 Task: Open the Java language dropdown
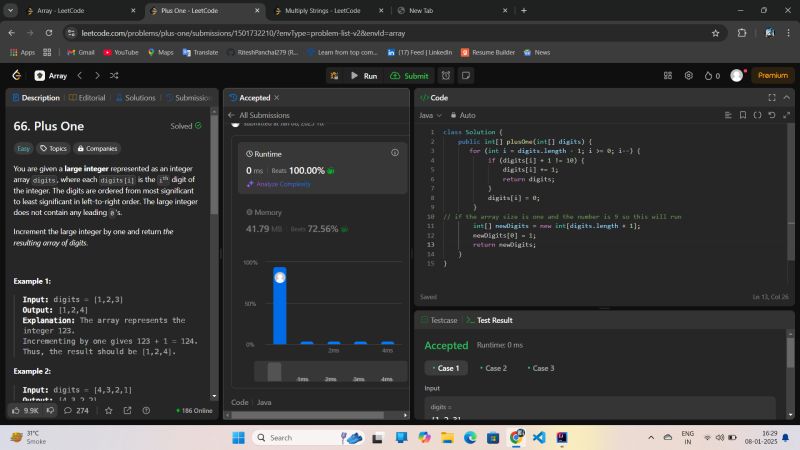click(431, 115)
